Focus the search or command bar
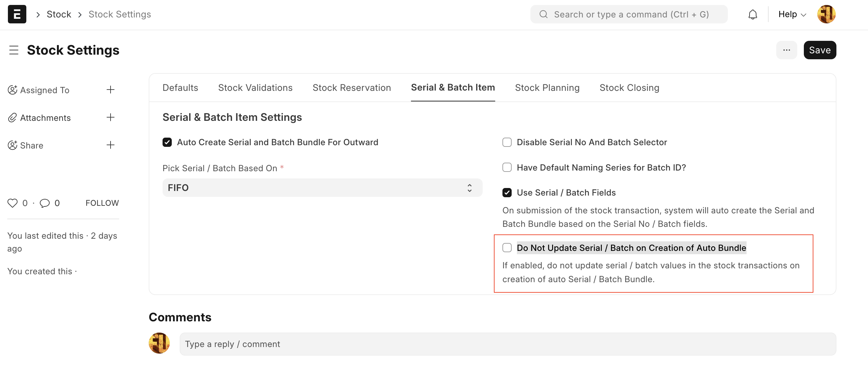This screenshot has width=868, height=376. [x=629, y=14]
